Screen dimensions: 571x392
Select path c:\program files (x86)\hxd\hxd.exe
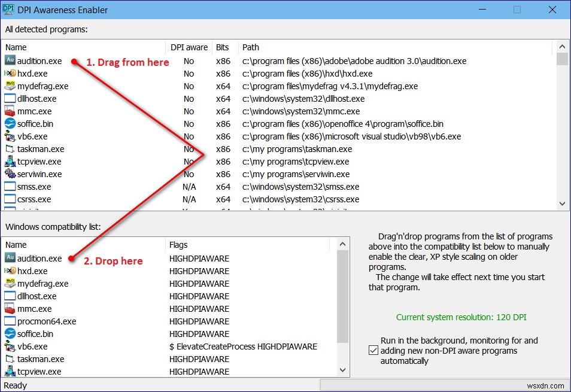[308, 74]
